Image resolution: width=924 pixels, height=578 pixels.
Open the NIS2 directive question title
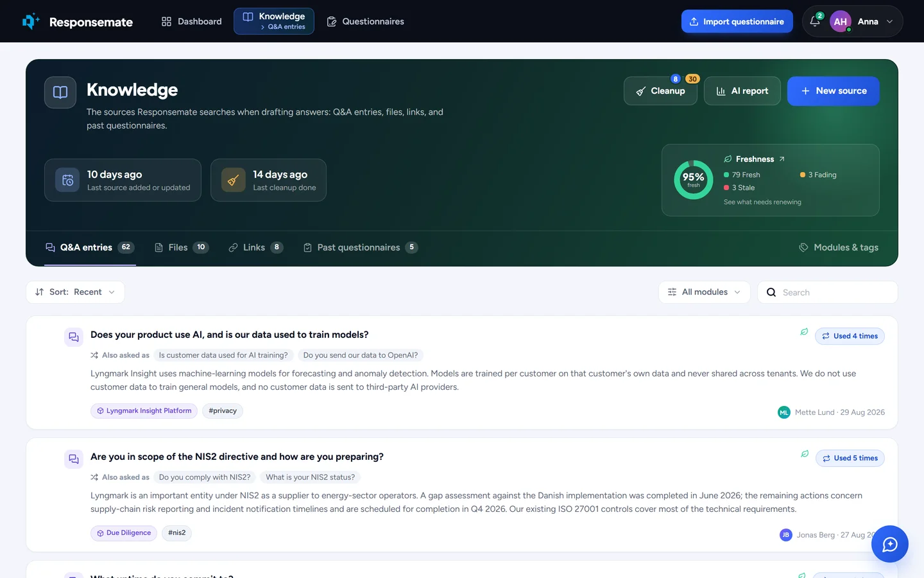[x=237, y=457]
